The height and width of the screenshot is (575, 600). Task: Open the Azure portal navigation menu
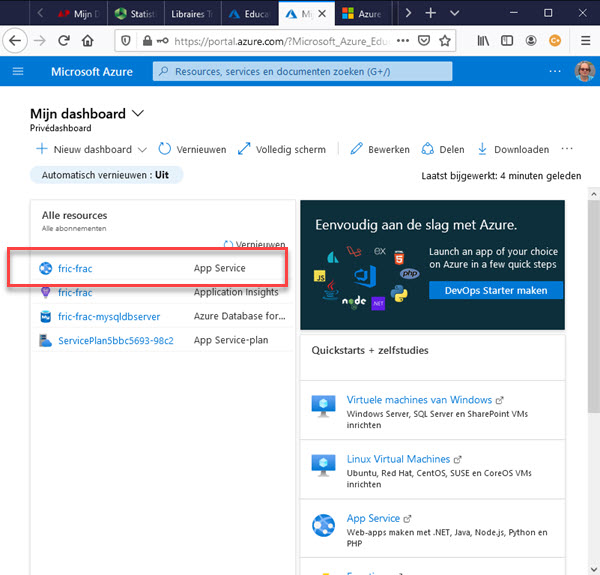coord(18,72)
